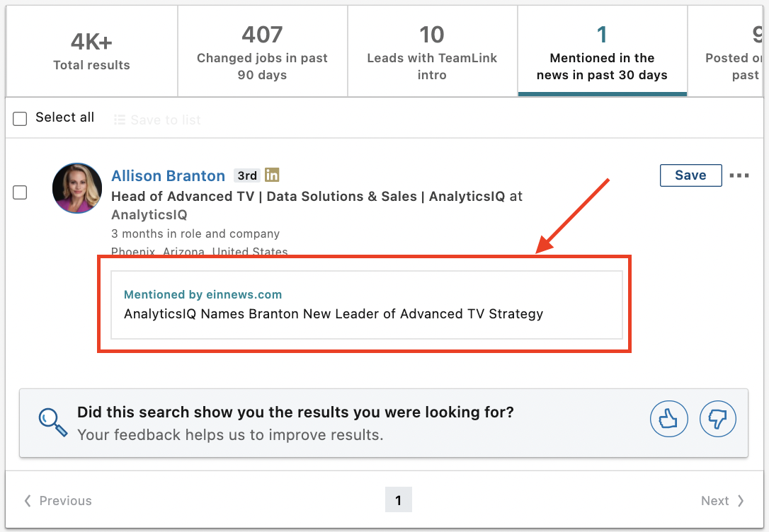
Task: Go to the Next results page
Action: coord(722,501)
